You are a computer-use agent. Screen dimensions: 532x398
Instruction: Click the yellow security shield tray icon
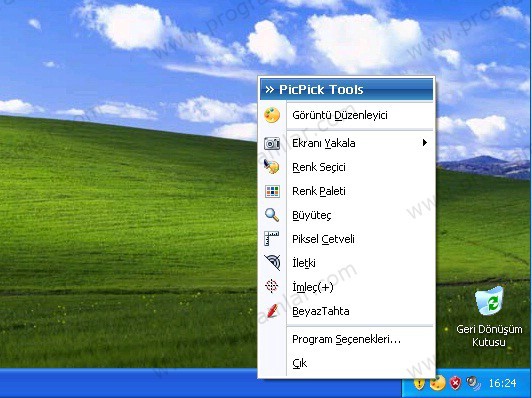coord(419,383)
